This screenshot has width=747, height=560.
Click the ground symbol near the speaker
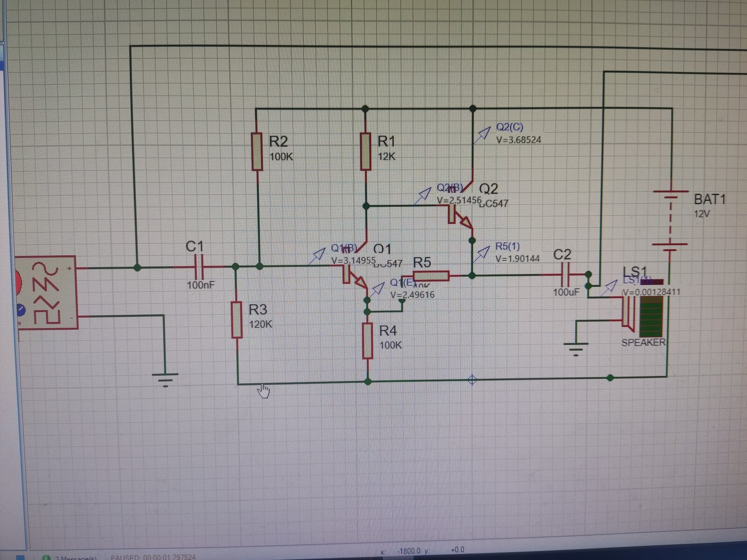tap(576, 349)
